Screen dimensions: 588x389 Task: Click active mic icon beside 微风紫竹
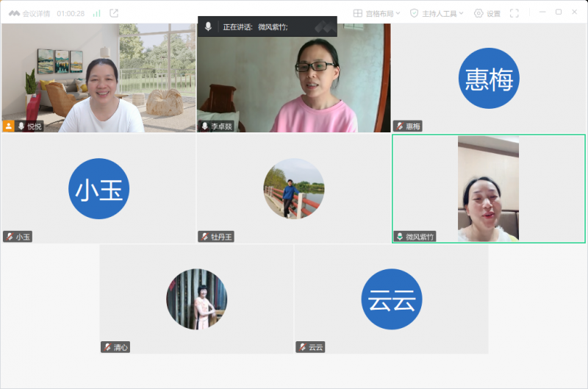[x=399, y=237]
